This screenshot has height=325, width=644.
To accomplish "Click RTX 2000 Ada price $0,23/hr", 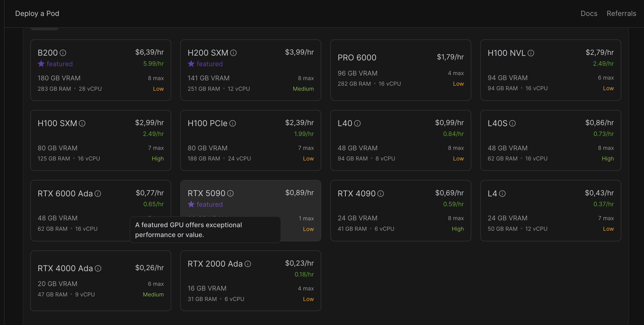I will (x=300, y=263).
